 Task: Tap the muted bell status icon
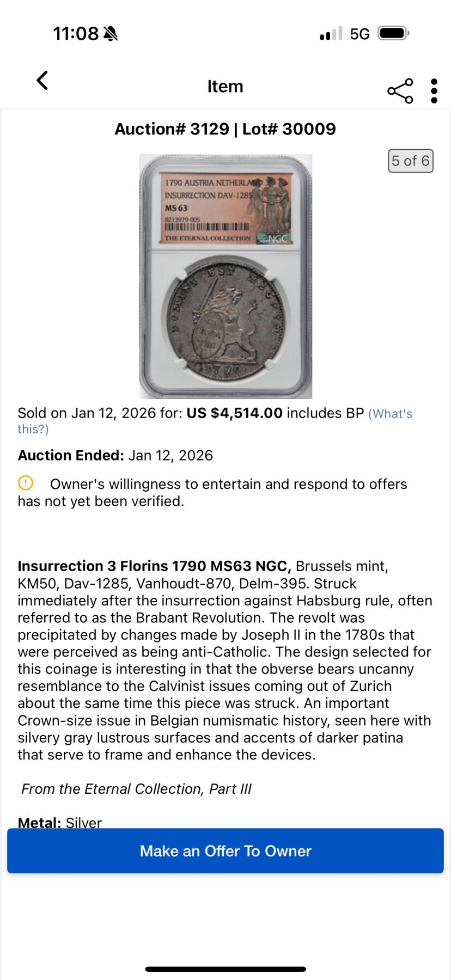coord(111,34)
